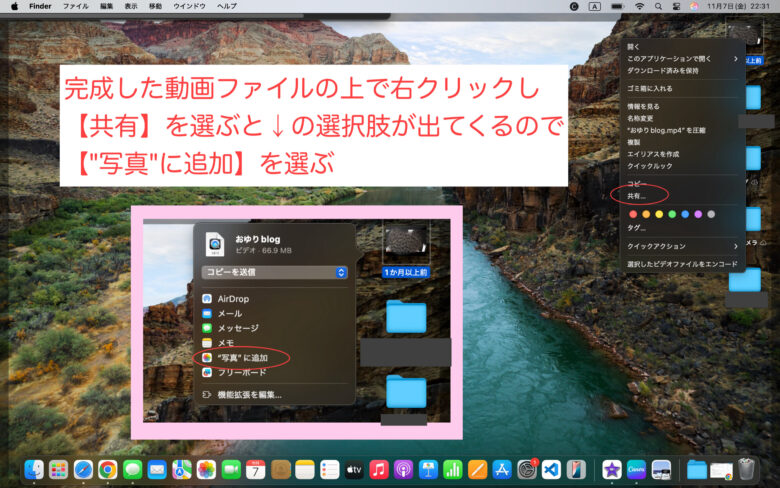Screen dimensions: 780x488
Task: Choose "写真"に追加 in share sheet
Action: pos(242,357)
